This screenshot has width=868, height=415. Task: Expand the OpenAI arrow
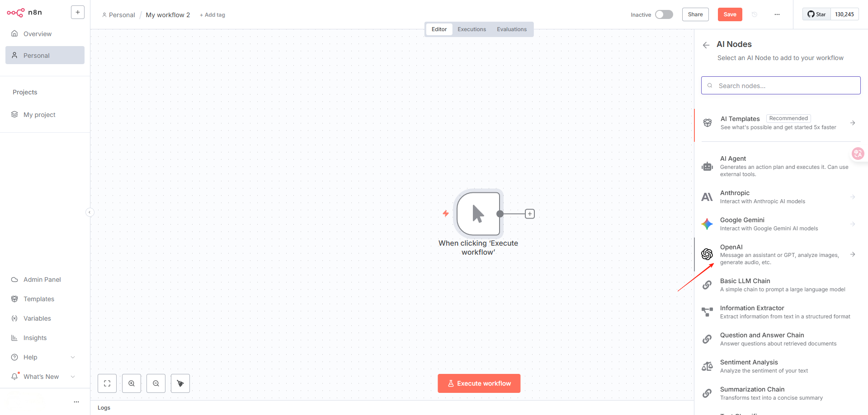coord(853,254)
